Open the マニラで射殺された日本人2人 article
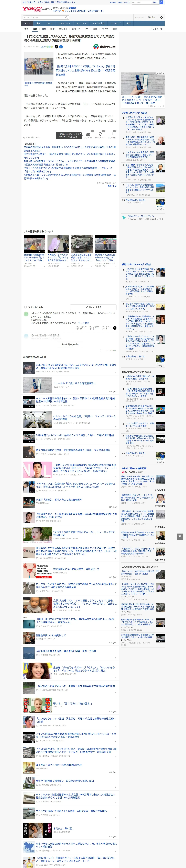Viewport: 186px width, 868px height. 72,811
